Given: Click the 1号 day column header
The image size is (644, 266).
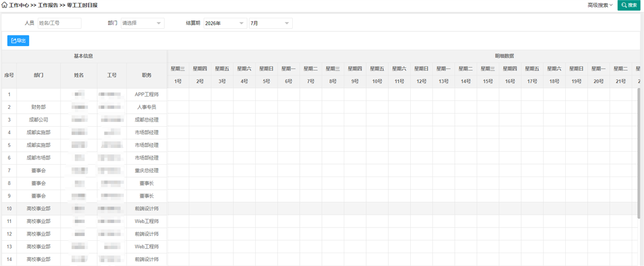Looking at the screenshot, I should pos(178,82).
